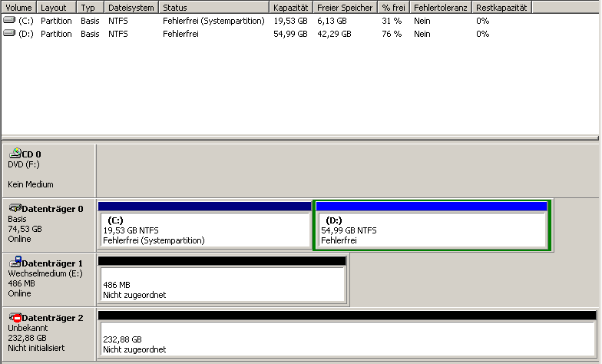
Task: Select the D: partition block in Datenträger 0
Action: click(x=432, y=224)
